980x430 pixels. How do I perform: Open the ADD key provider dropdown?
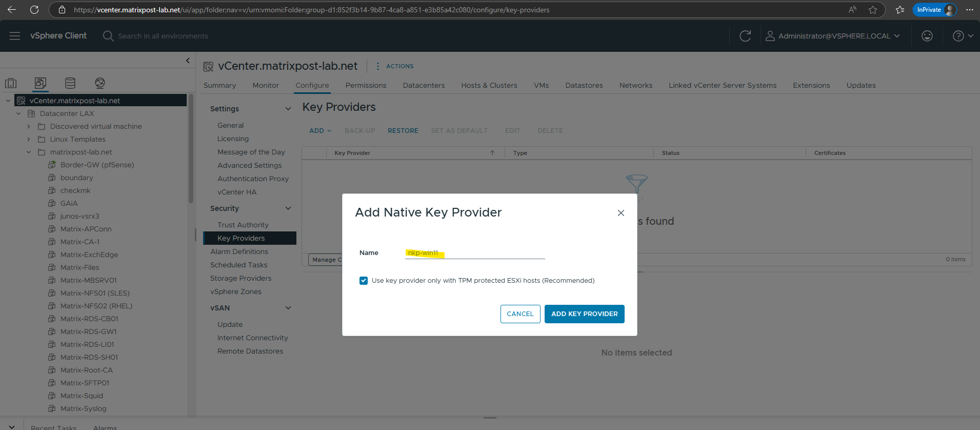tap(320, 131)
